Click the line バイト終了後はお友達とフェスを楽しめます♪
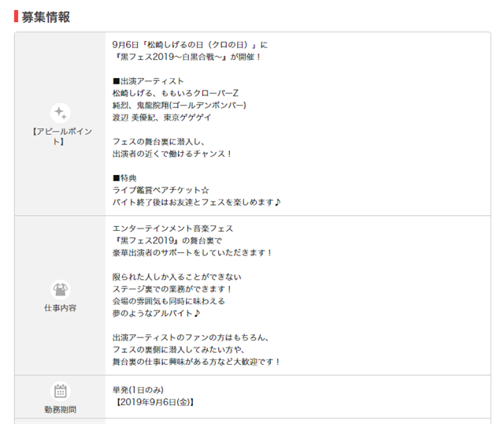The image size is (504, 424). coord(196,203)
